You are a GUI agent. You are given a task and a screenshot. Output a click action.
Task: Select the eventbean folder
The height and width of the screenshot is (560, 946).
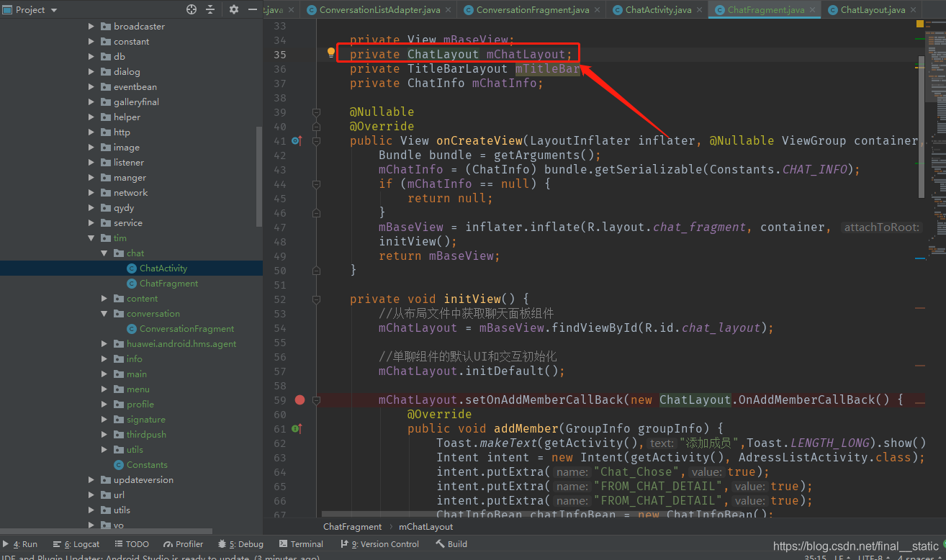(135, 86)
